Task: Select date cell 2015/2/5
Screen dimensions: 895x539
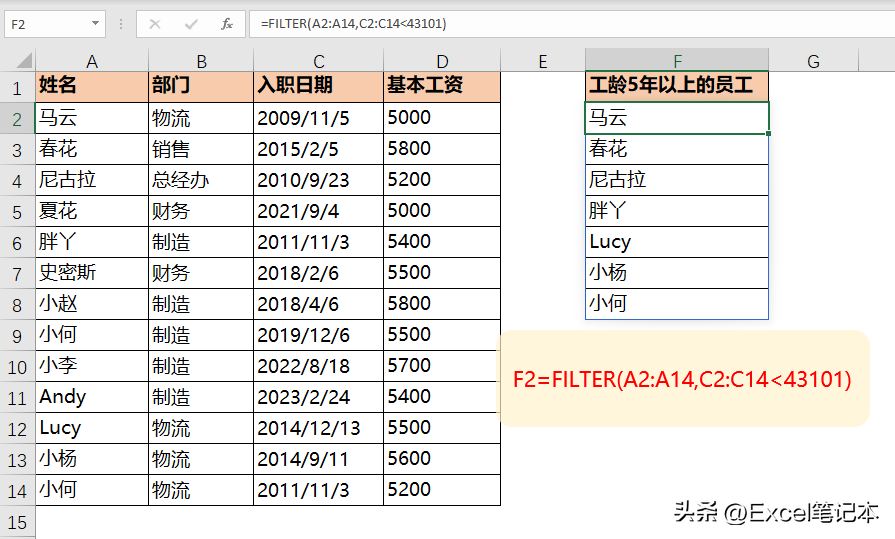Action: pyautogui.click(x=319, y=149)
